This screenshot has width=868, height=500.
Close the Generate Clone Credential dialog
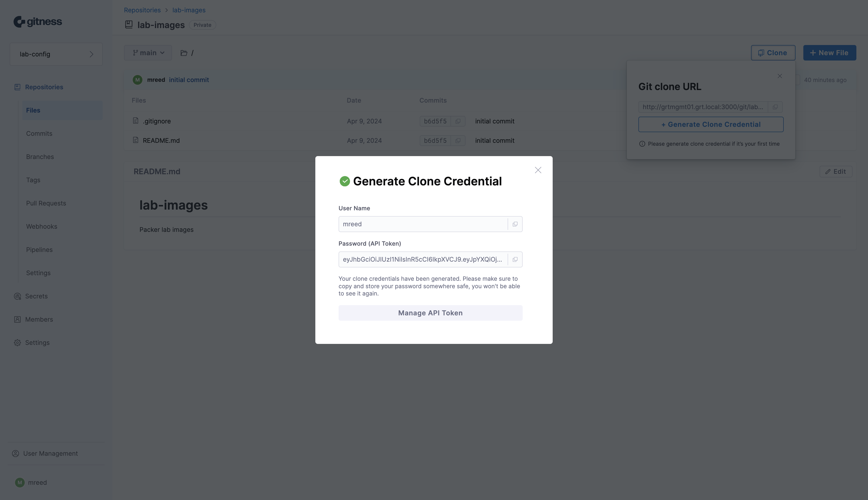coord(538,170)
